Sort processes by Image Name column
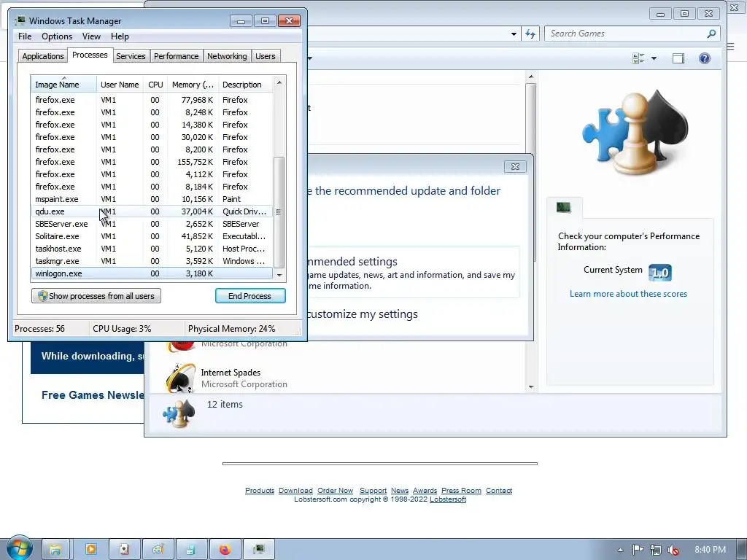The height and width of the screenshot is (560, 747). tap(64, 85)
